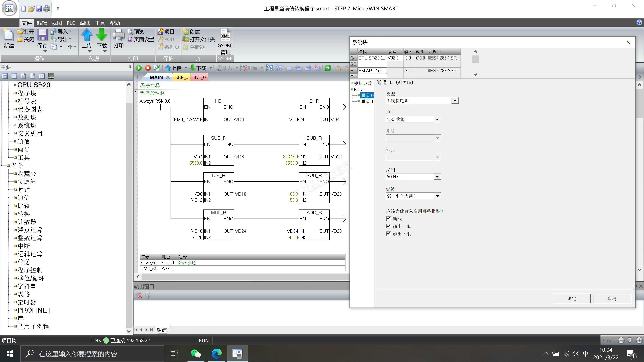The width and height of the screenshot is (644, 362).
Task: Switch to the SBR_0 tab
Action: 181,77
